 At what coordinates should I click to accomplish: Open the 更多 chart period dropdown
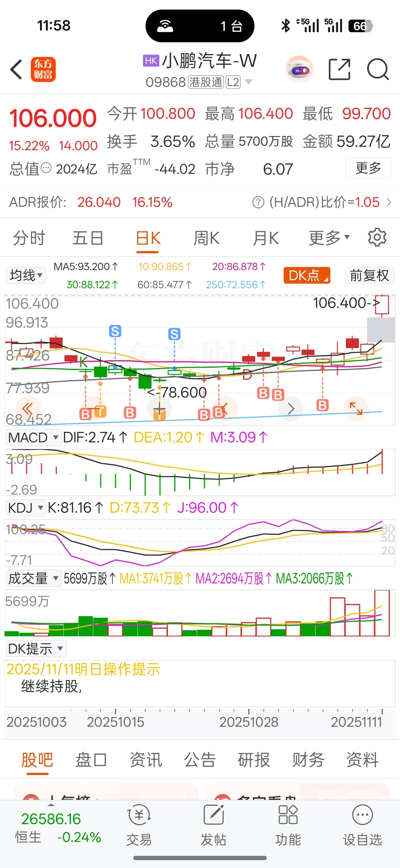(329, 237)
